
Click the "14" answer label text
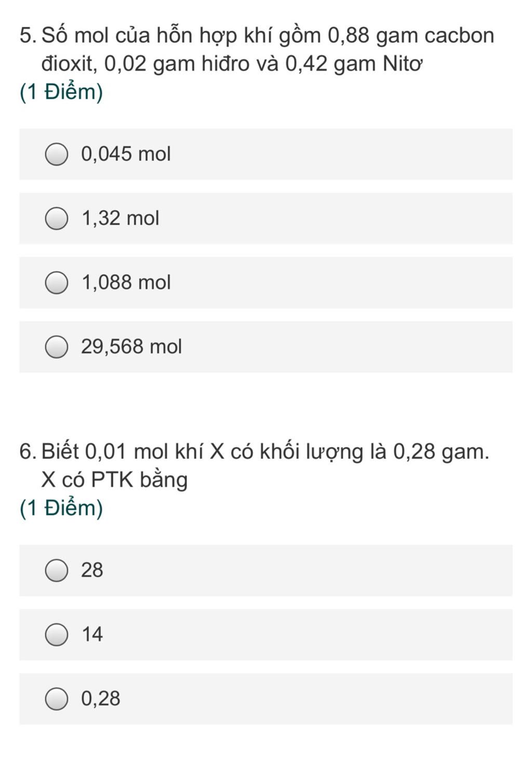pyautogui.click(x=92, y=635)
